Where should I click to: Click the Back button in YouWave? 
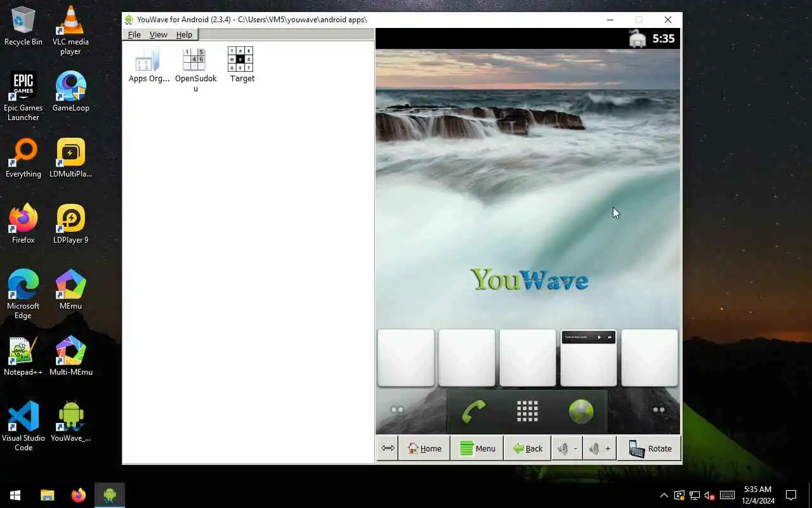pyautogui.click(x=527, y=448)
